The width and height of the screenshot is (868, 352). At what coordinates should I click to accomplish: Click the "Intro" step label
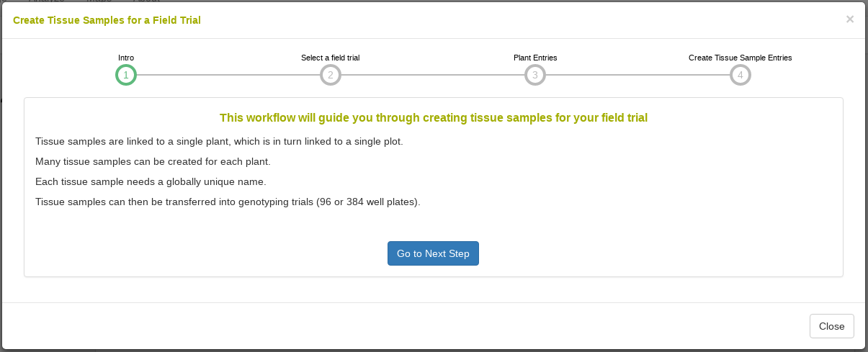coord(126,58)
